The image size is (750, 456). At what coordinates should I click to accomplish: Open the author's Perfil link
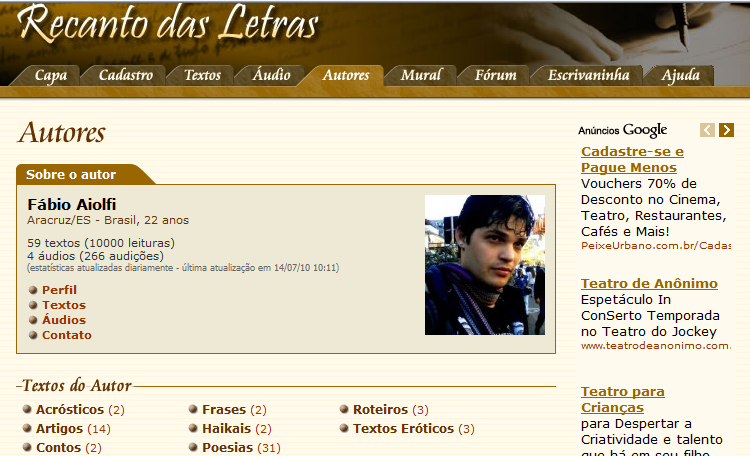pyautogui.click(x=59, y=290)
